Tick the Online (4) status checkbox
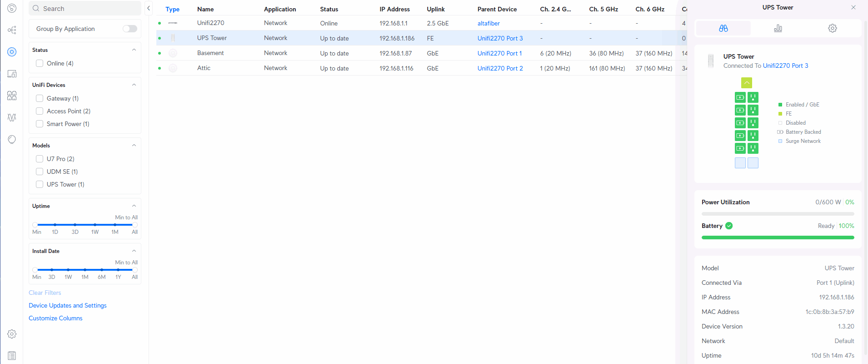 click(40, 63)
